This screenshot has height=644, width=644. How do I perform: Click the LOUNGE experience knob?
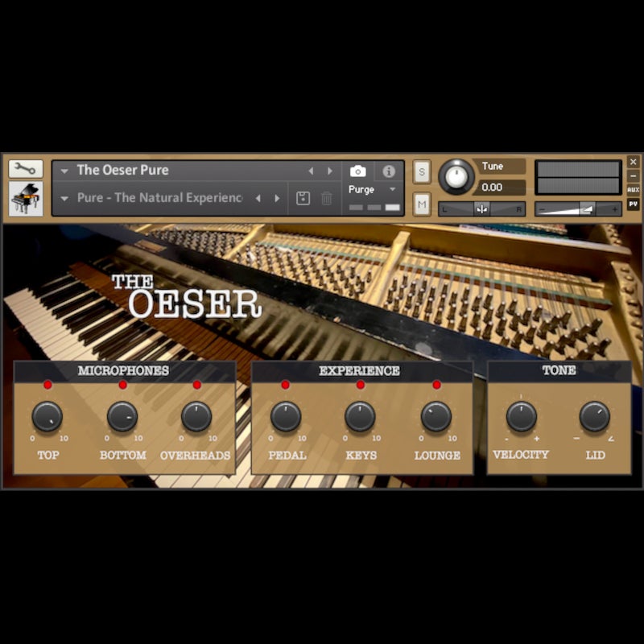pos(436,416)
